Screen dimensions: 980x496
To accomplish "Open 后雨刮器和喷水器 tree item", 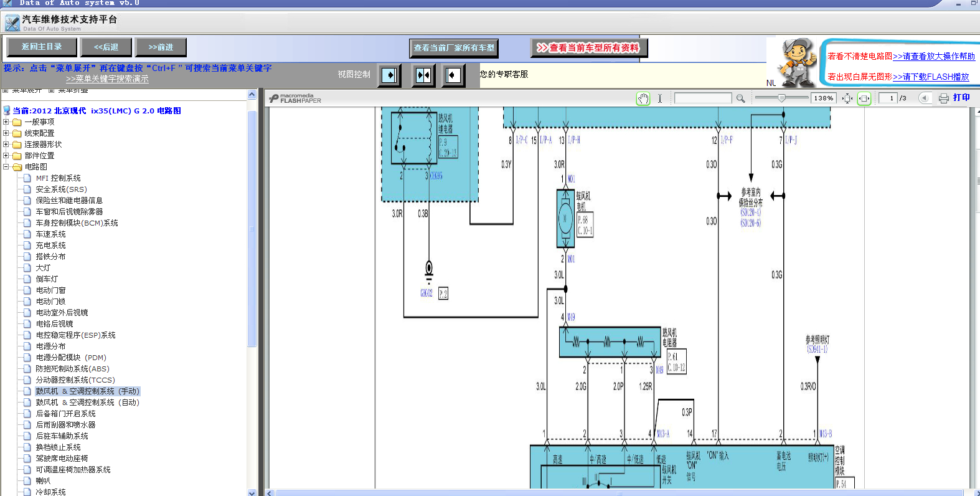I will (65, 425).
